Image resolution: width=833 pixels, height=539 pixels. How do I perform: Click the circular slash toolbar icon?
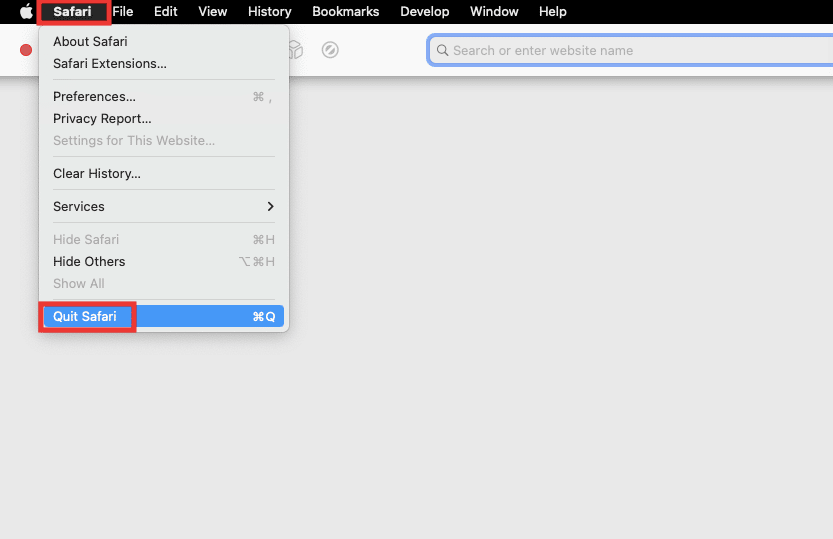tap(330, 50)
